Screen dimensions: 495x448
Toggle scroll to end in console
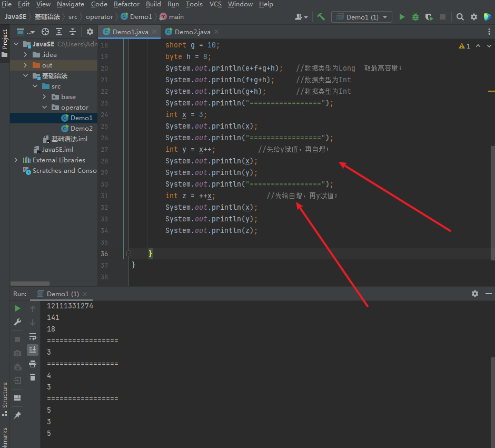[x=33, y=349]
